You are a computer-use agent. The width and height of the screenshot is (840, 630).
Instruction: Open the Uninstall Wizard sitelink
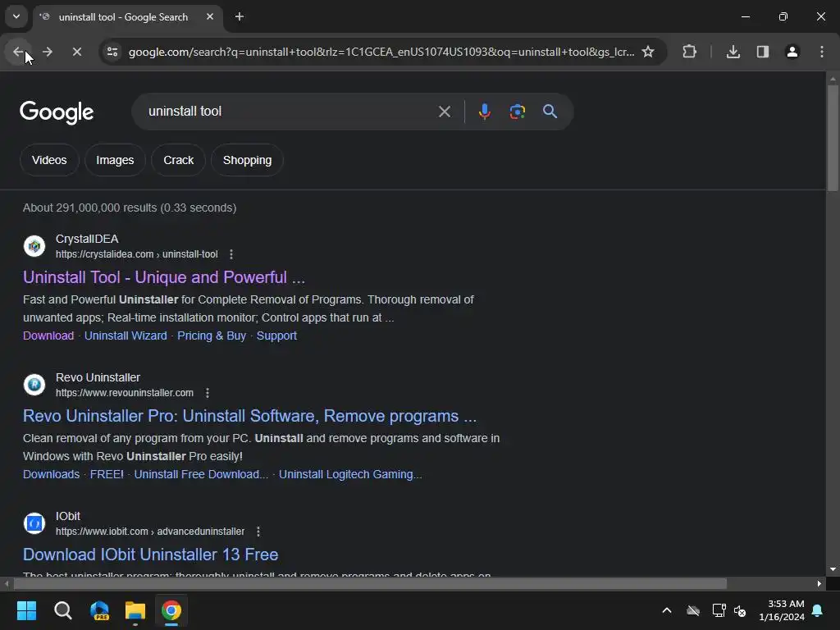tap(126, 336)
